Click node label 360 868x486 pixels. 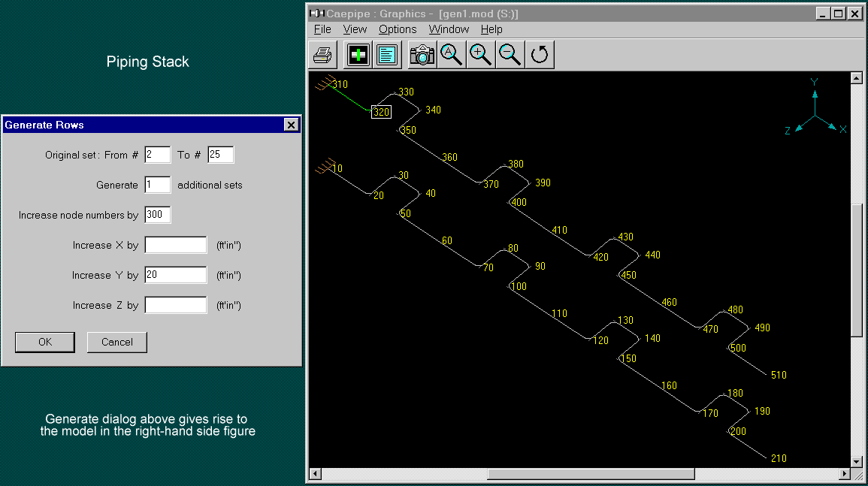[449, 157]
